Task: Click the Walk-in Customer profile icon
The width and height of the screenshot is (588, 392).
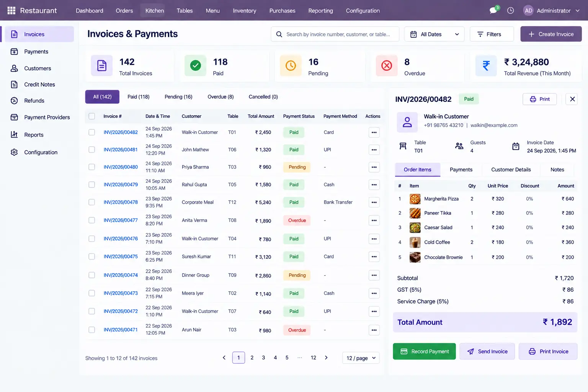Action: point(407,122)
